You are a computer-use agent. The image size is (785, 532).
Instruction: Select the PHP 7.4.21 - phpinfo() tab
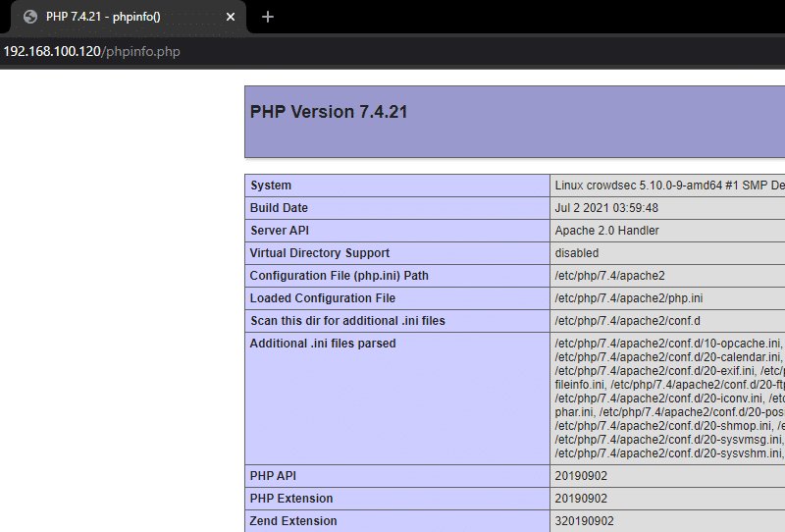129,17
